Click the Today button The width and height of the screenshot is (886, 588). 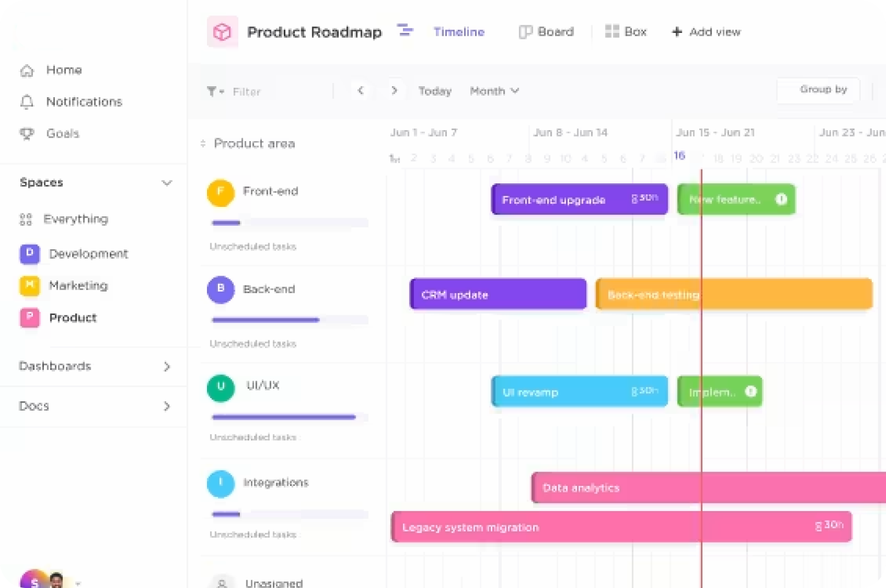tap(435, 91)
